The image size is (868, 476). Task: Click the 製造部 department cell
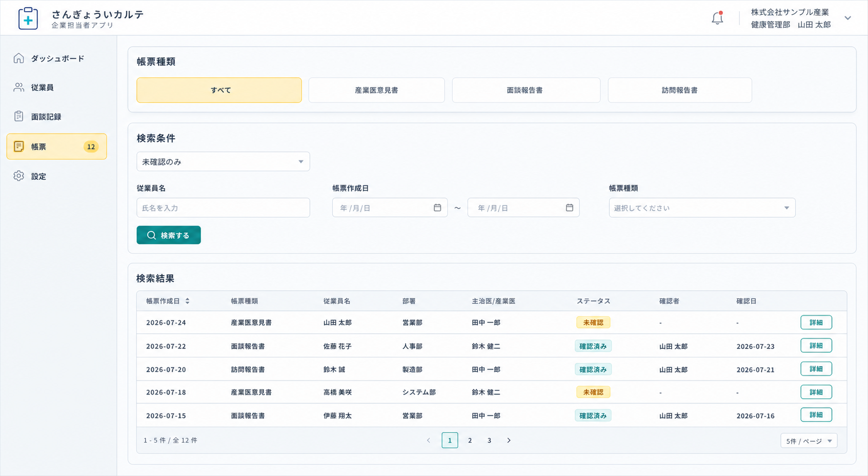(x=412, y=369)
